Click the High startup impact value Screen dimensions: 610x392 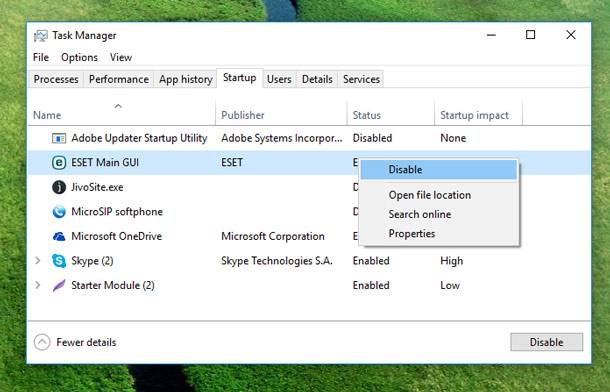(452, 261)
